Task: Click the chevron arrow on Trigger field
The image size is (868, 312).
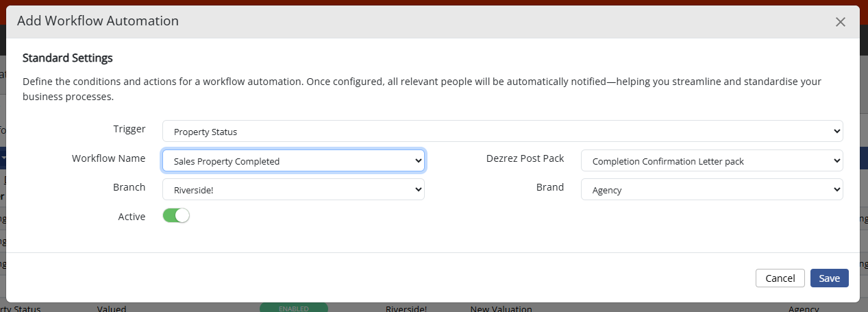Action: [836, 131]
